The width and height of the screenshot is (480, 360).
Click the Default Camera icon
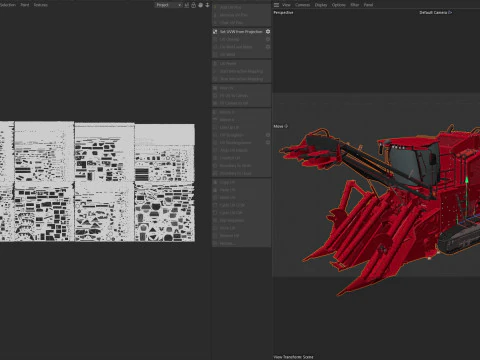tap(450, 13)
